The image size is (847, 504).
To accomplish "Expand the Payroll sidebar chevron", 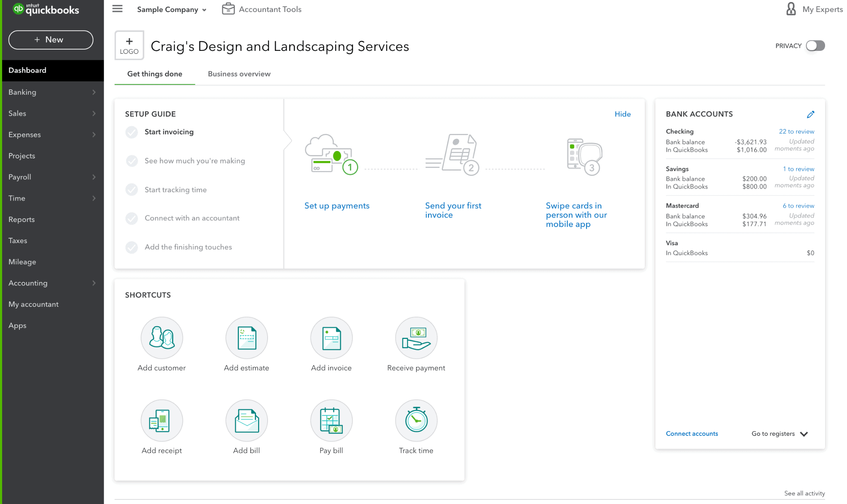I will (x=94, y=177).
